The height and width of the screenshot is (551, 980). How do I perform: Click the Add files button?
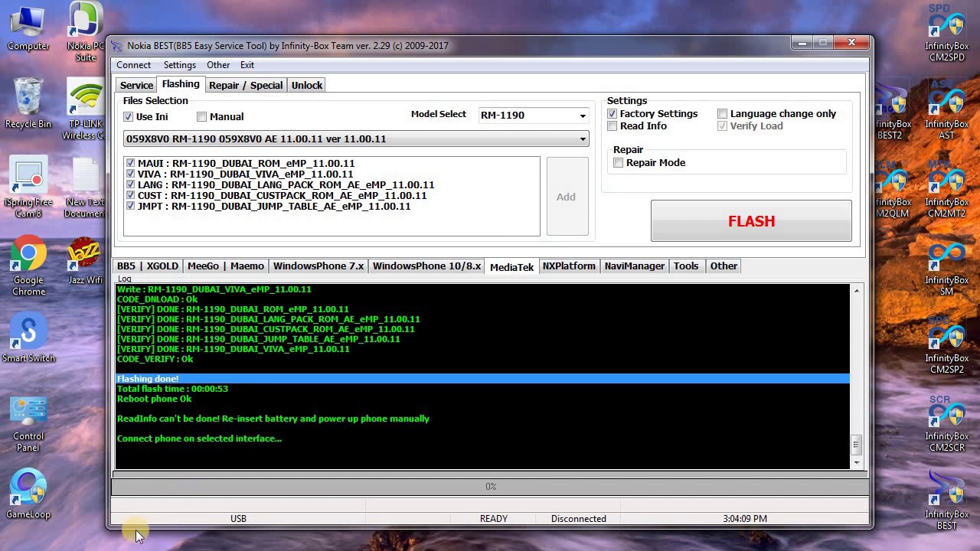tap(567, 197)
